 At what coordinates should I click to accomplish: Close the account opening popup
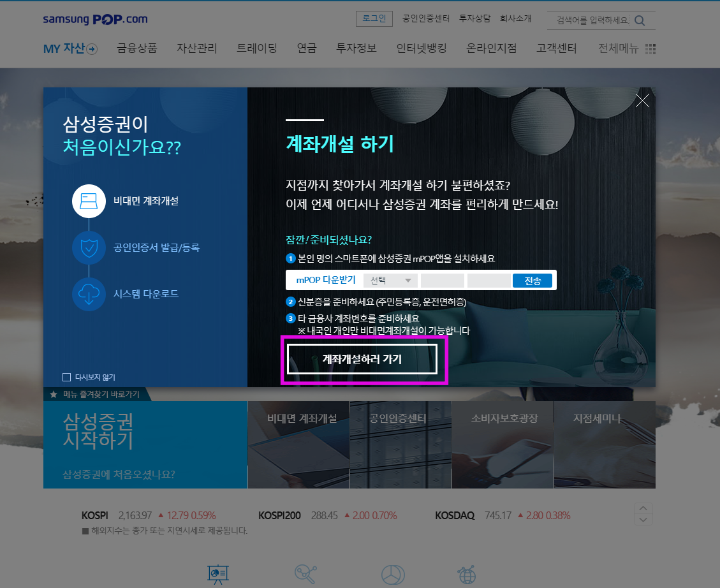point(642,100)
